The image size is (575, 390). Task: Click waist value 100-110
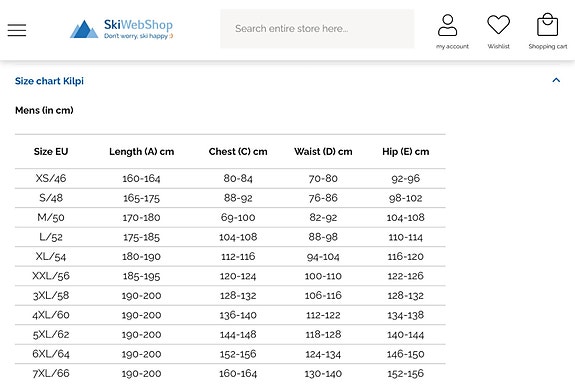[323, 276]
